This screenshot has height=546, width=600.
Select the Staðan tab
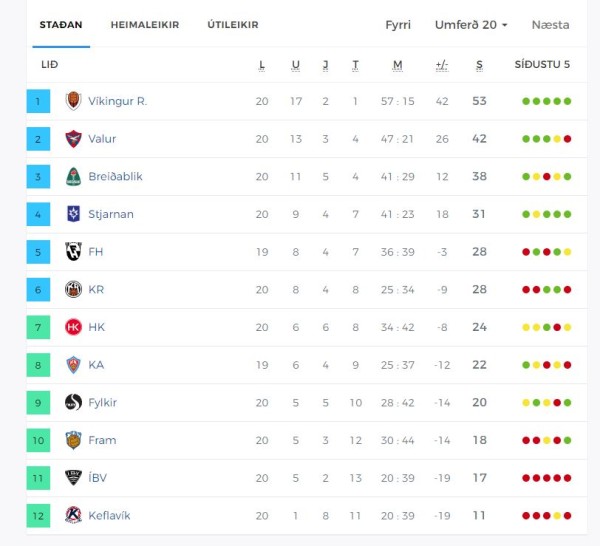coord(61,25)
